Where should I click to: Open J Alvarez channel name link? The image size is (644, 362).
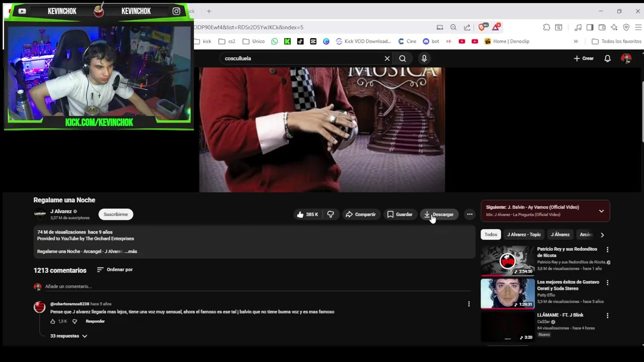tap(61, 211)
